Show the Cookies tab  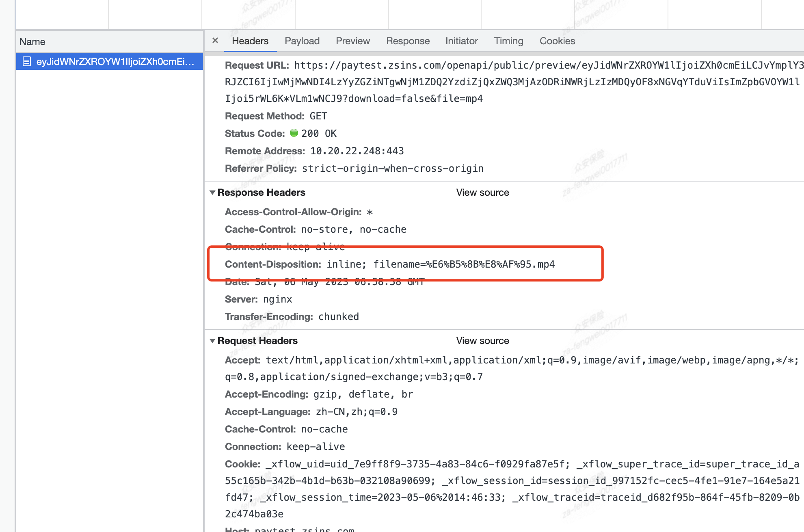557,41
